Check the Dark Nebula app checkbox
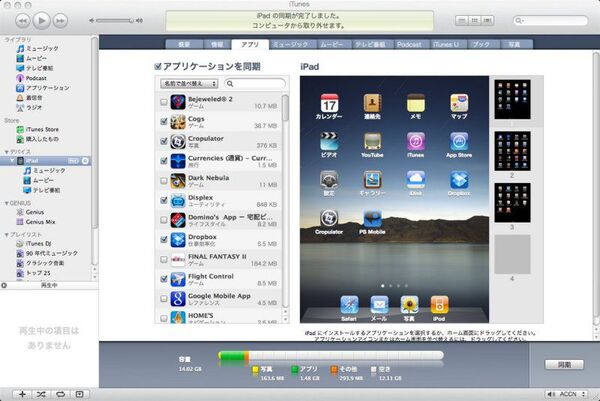Image resolution: width=600 pixels, height=401 pixels. (164, 181)
